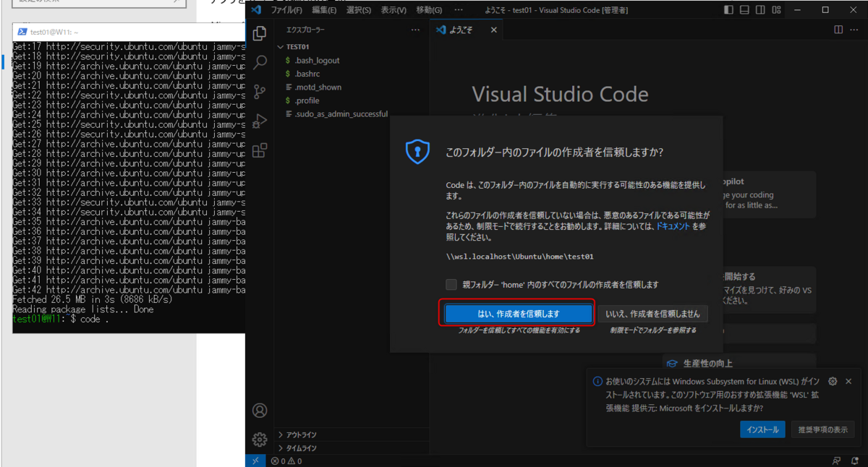Open the Manage gear icon in the activity bar
The image size is (868, 467).
pos(260,440)
